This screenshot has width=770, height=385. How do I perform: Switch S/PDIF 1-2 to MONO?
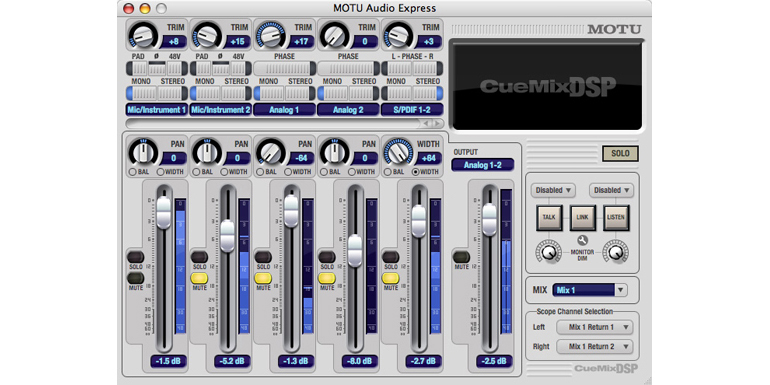coord(397,93)
